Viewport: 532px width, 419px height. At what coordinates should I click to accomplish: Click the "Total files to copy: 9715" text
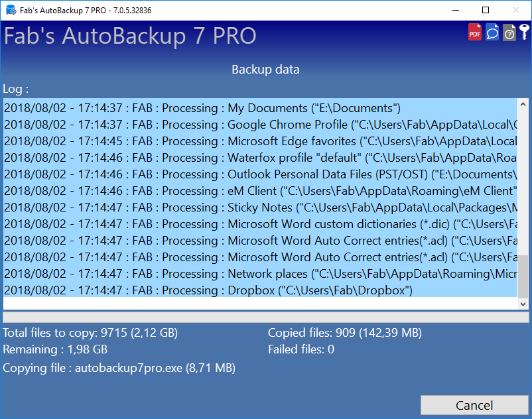[x=90, y=333]
